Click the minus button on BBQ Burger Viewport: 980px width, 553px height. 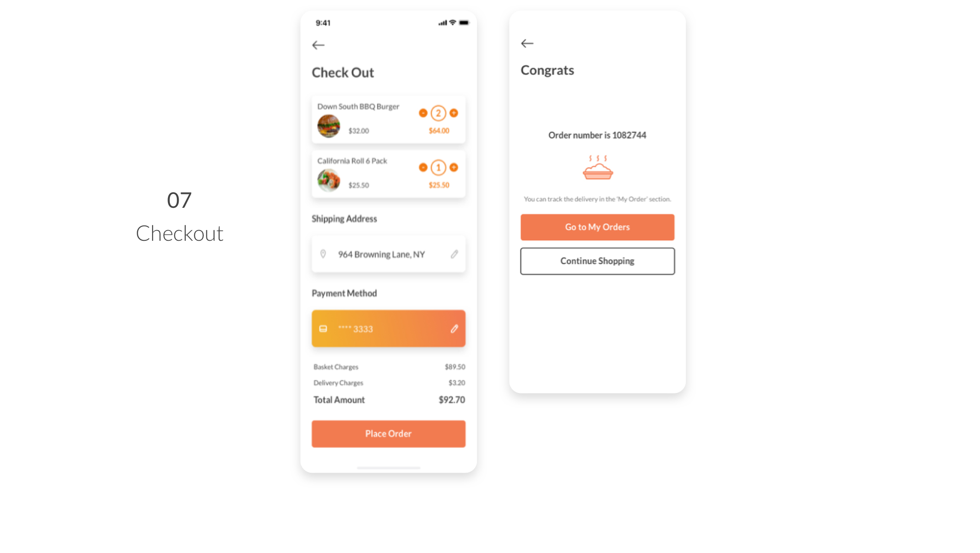(x=422, y=112)
